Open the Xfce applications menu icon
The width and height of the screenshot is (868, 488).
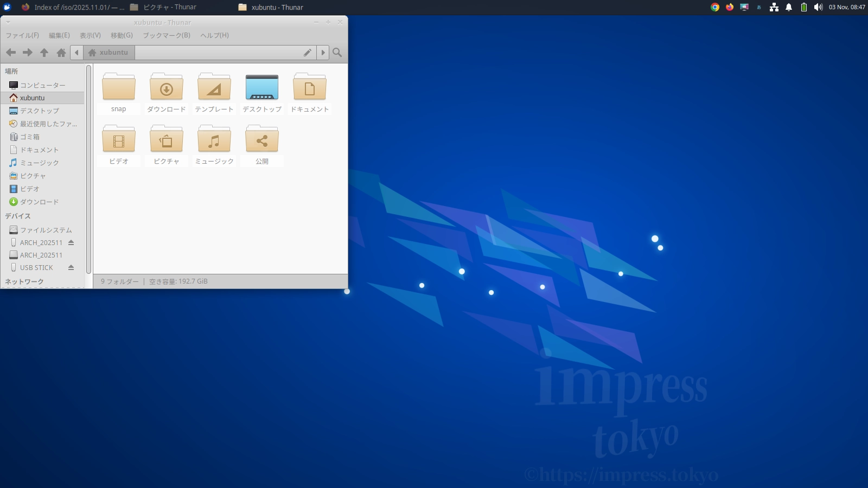coord(7,7)
